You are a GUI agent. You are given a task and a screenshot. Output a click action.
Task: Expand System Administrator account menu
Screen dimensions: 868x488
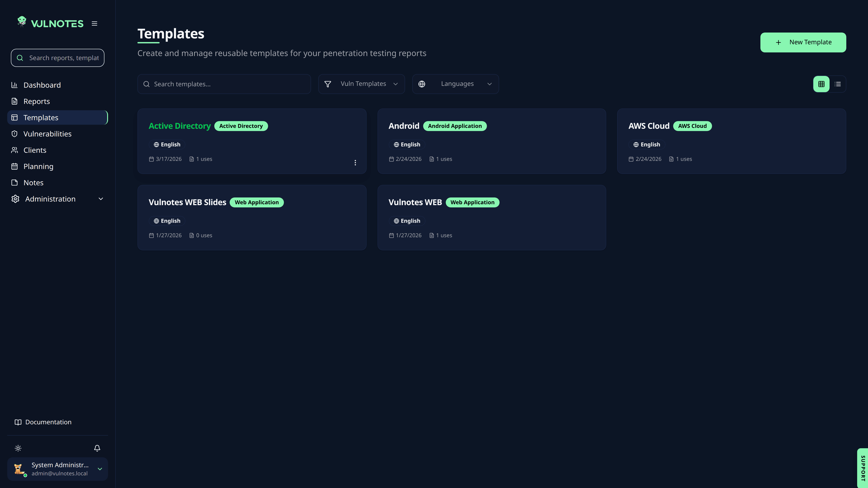58,469
